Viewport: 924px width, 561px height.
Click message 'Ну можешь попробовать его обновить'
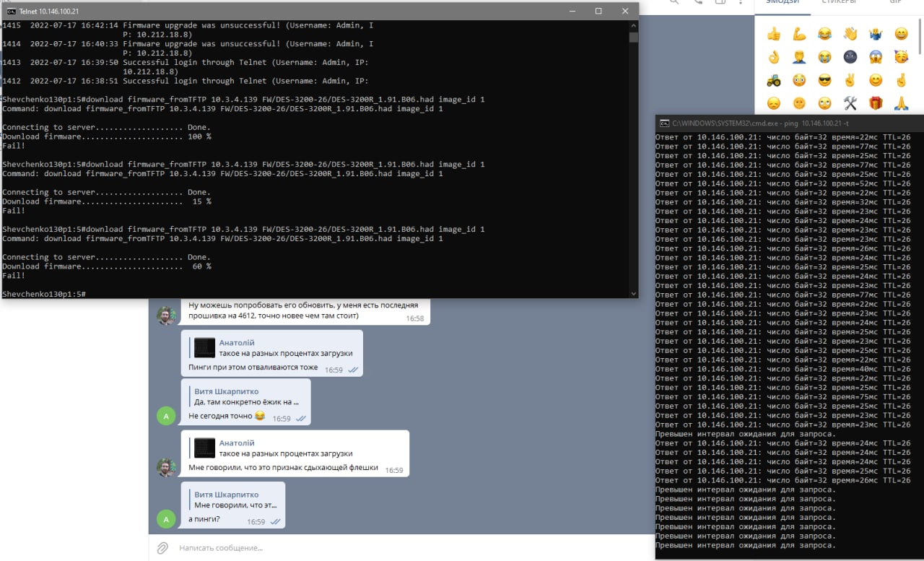pos(303,310)
